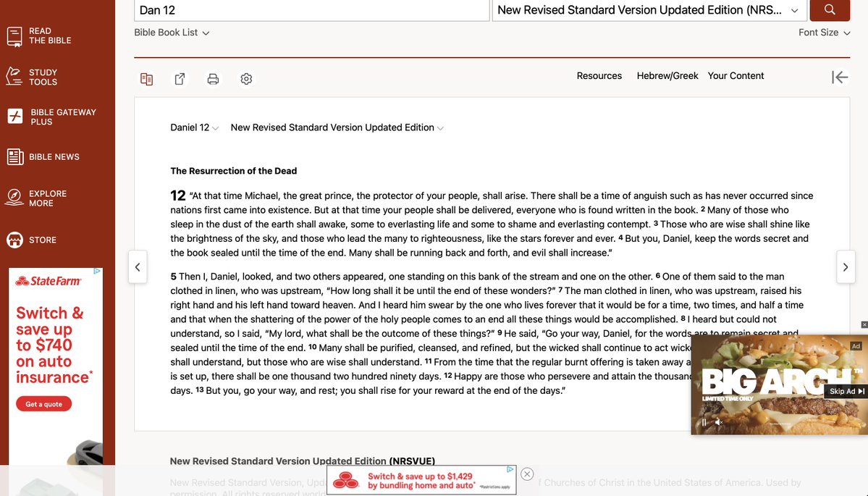Click Get a quote button in ad
This screenshot has width=868, height=496.
click(43, 404)
